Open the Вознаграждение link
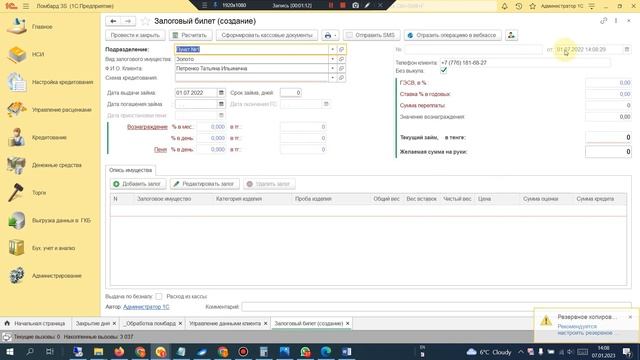 click(x=147, y=127)
